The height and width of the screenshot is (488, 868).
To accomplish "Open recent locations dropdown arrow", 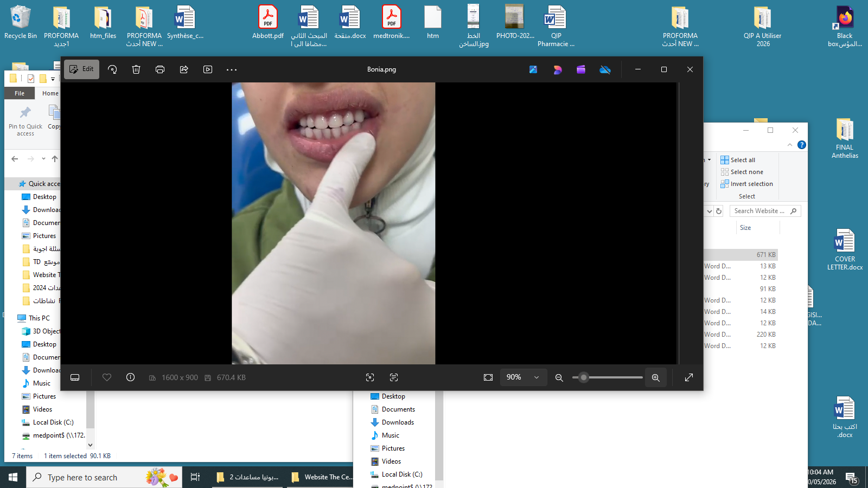I will pos(43,159).
